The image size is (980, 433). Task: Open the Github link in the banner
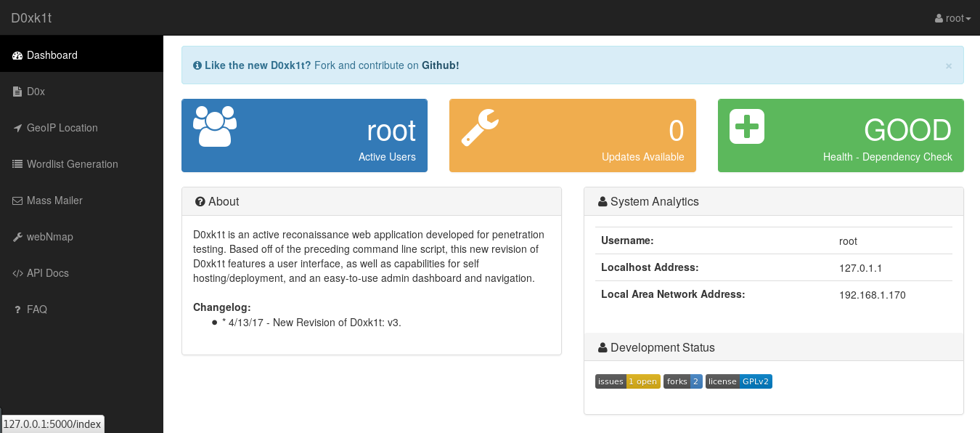coord(440,65)
